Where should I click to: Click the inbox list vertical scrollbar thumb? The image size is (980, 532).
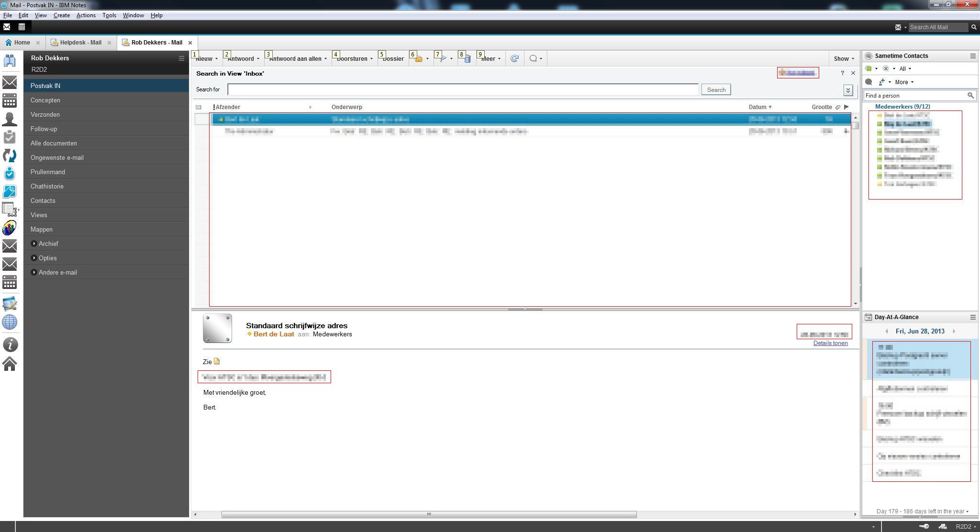(x=856, y=125)
